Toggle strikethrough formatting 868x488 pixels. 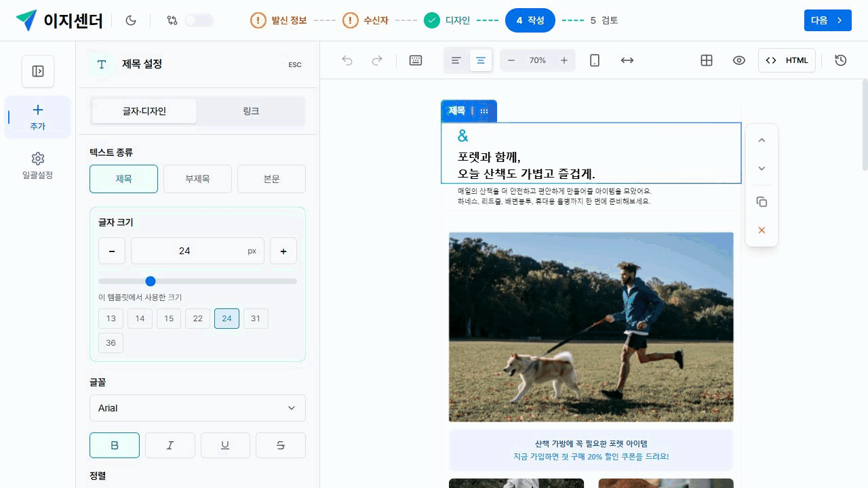point(281,445)
